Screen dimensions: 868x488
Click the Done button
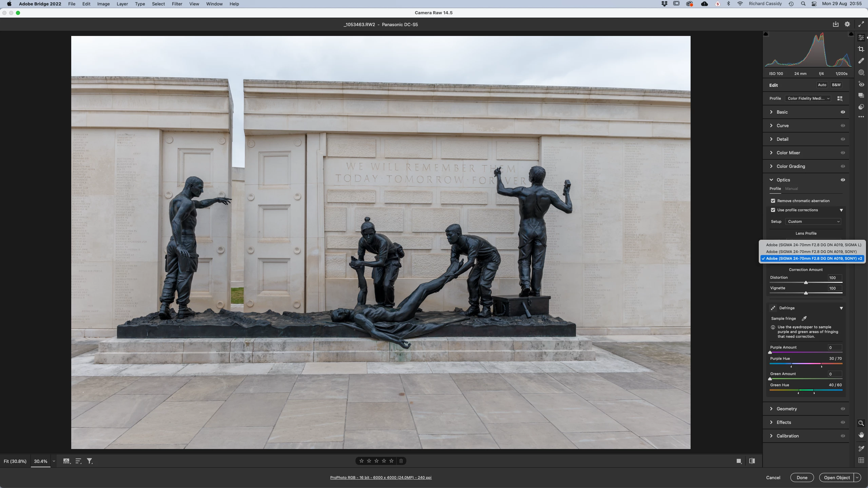802,477
